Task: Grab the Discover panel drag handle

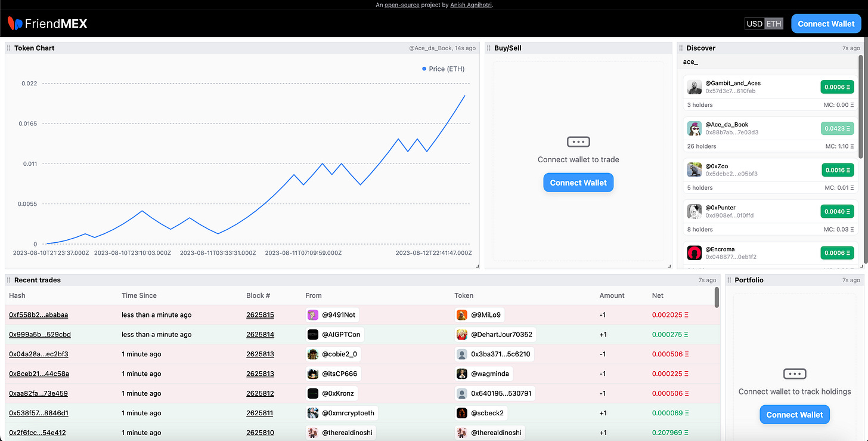Action: click(x=681, y=48)
